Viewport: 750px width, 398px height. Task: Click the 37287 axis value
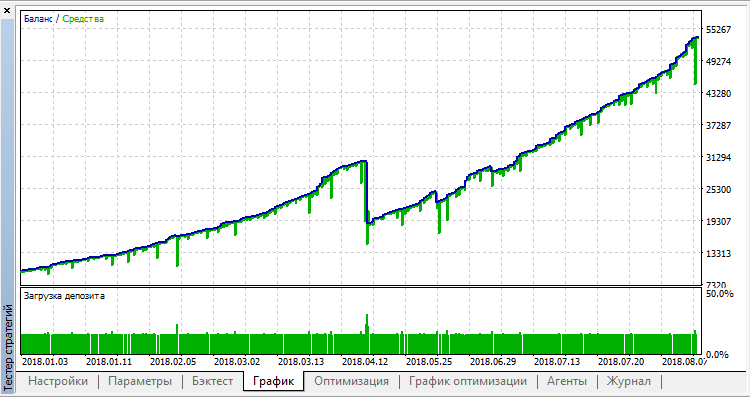[x=718, y=125]
